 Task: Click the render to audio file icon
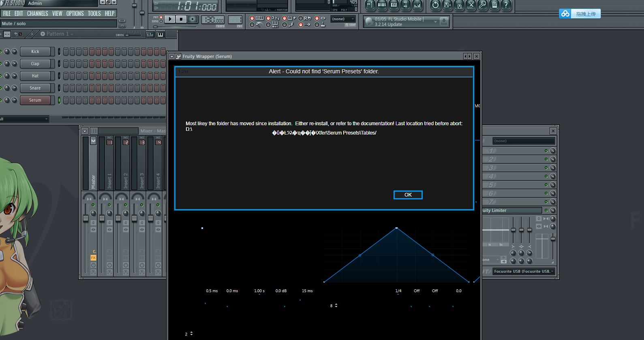coord(459,5)
